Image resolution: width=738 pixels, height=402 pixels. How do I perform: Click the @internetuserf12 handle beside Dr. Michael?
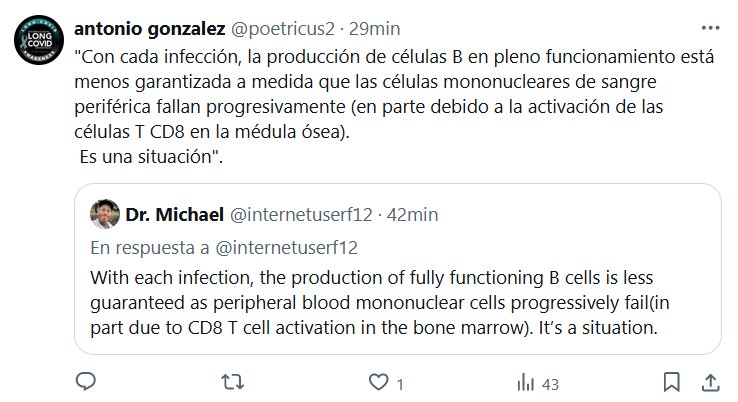[302, 214]
